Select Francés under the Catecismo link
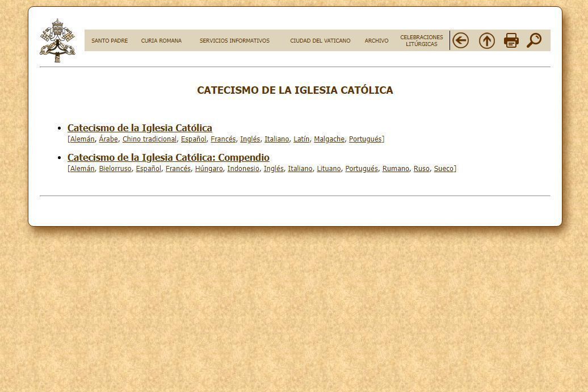The image size is (588, 392). point(223,139)
